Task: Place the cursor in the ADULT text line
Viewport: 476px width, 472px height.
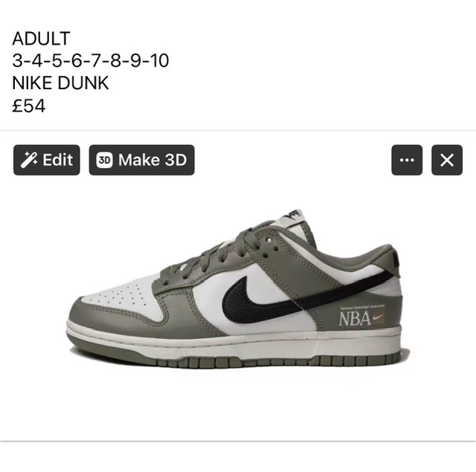Action: [x=42, y=39]
